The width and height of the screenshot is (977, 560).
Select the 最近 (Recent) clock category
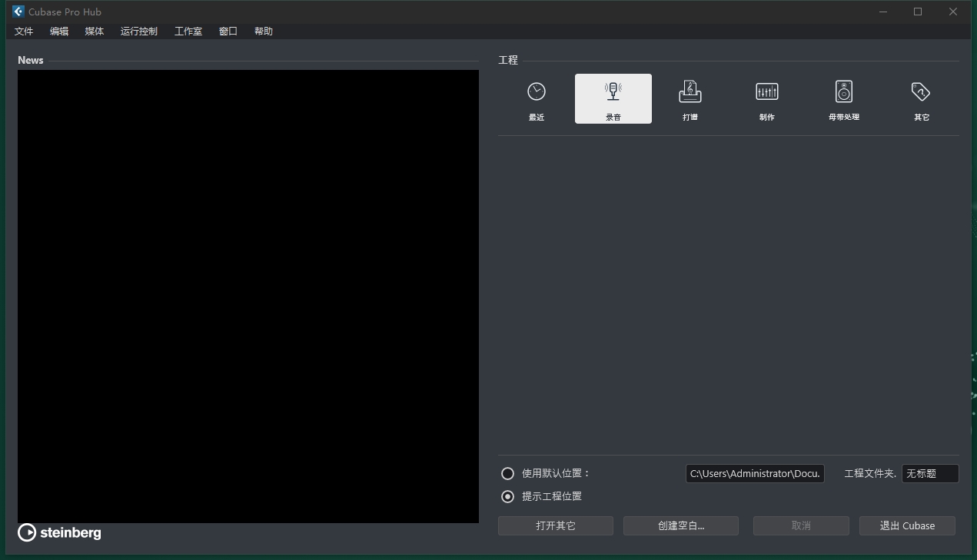click(537, 98)
